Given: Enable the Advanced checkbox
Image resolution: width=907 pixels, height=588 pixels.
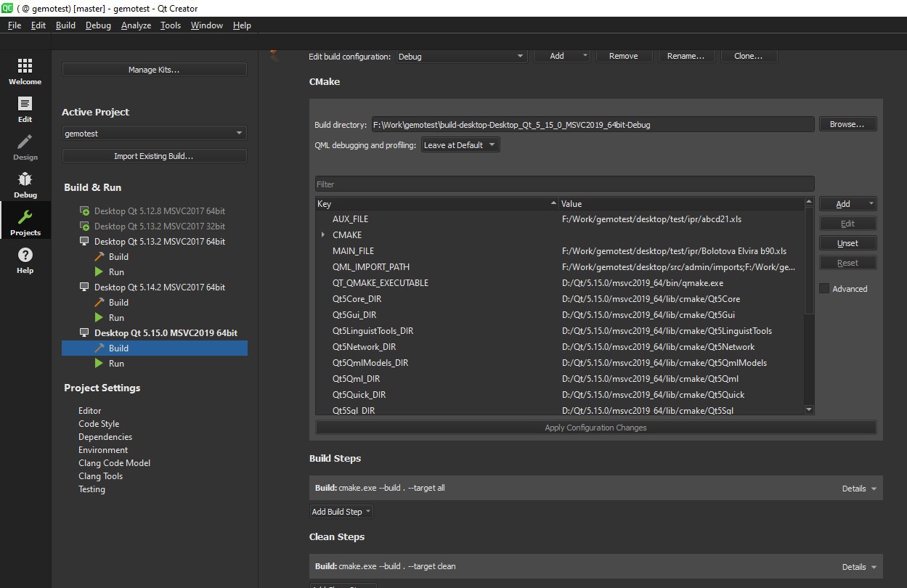Looking at the screenshot, I should [x=824, y=289].
